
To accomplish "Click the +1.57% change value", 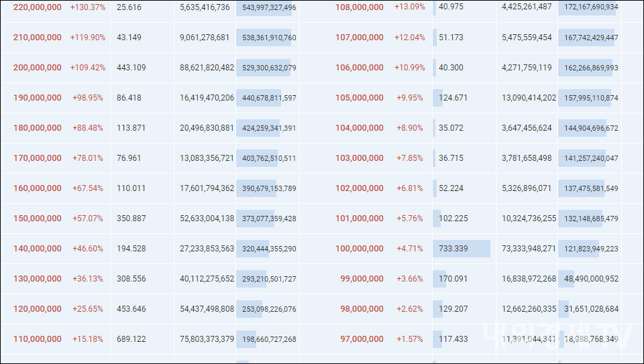I will [410, 339].
